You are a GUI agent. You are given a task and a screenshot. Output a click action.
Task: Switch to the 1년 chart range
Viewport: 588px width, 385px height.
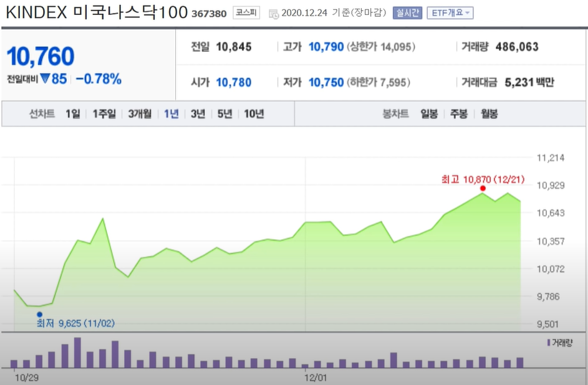click(171, 113)
